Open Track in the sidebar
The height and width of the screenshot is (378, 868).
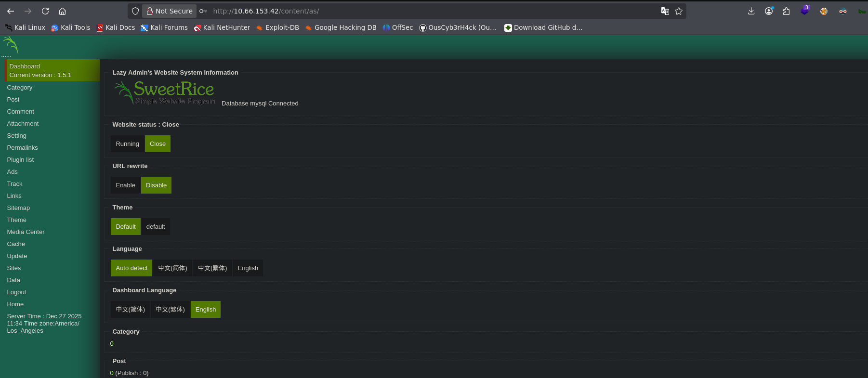(15, 184)
